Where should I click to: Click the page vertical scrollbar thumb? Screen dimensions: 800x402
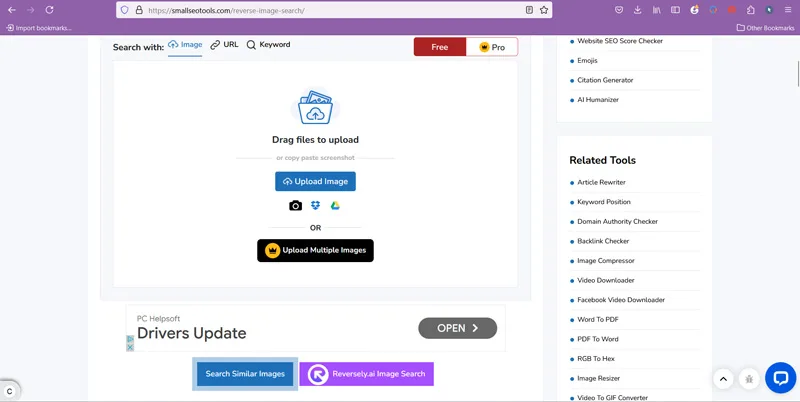tap(797, 73)
